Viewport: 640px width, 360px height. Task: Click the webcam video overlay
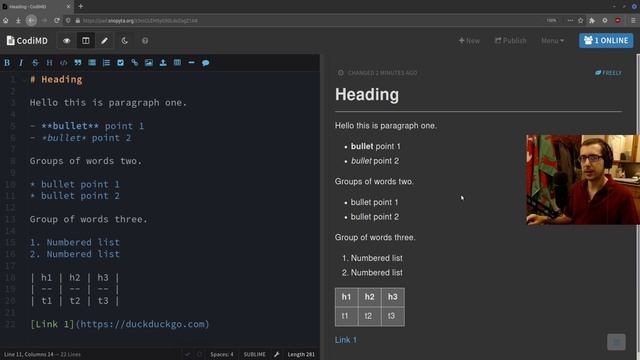[x=583, y=180]
